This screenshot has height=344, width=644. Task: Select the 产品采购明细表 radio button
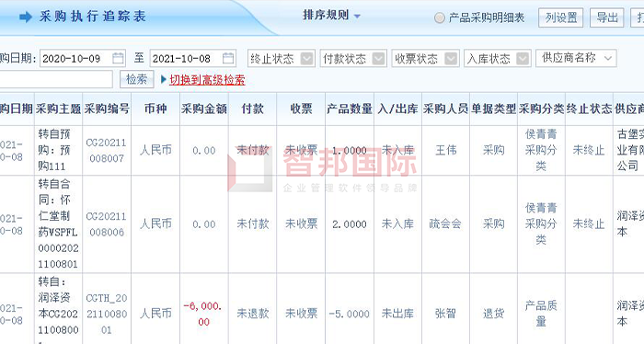click(440, 17)
